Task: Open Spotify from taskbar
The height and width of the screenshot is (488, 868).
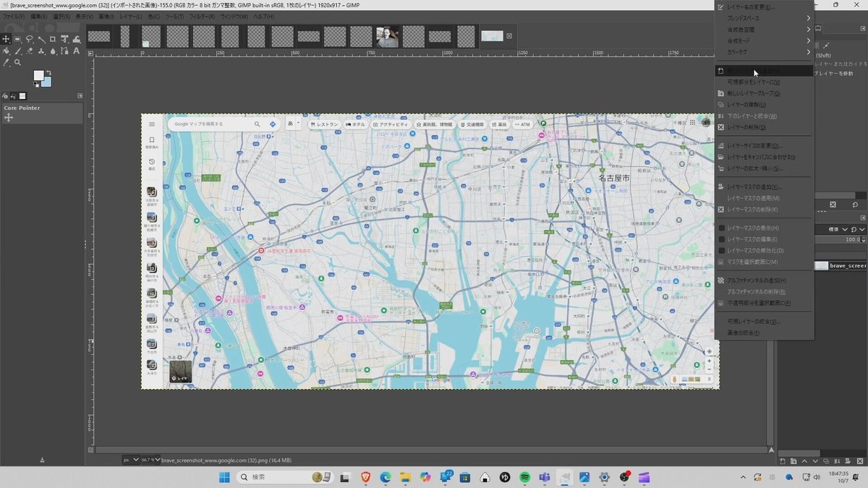Action: coord(525,477)
